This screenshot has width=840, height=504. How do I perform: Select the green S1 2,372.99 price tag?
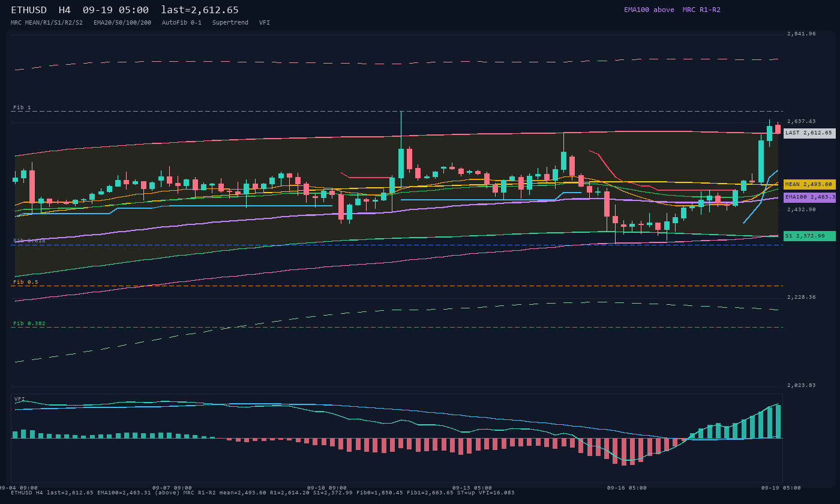[x=809, y=236]
